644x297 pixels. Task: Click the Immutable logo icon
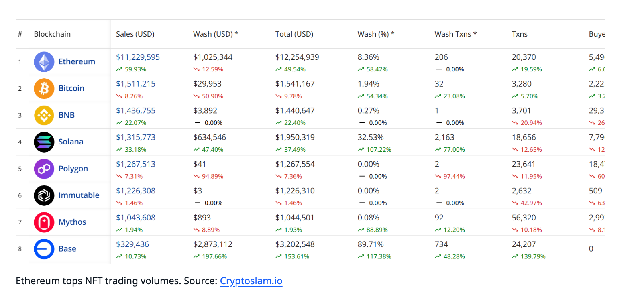pyautogui.click(x=44, y=195)
